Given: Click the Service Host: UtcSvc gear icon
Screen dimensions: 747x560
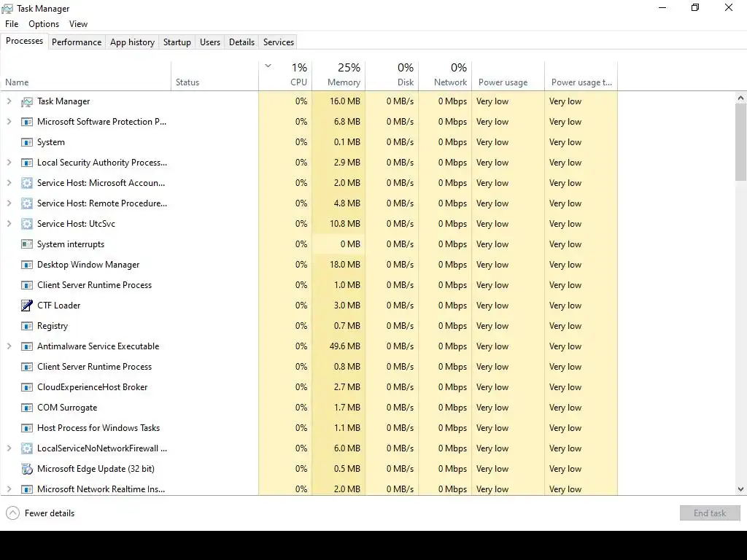Looking at the screenshot, I should (x=27, y=224).
